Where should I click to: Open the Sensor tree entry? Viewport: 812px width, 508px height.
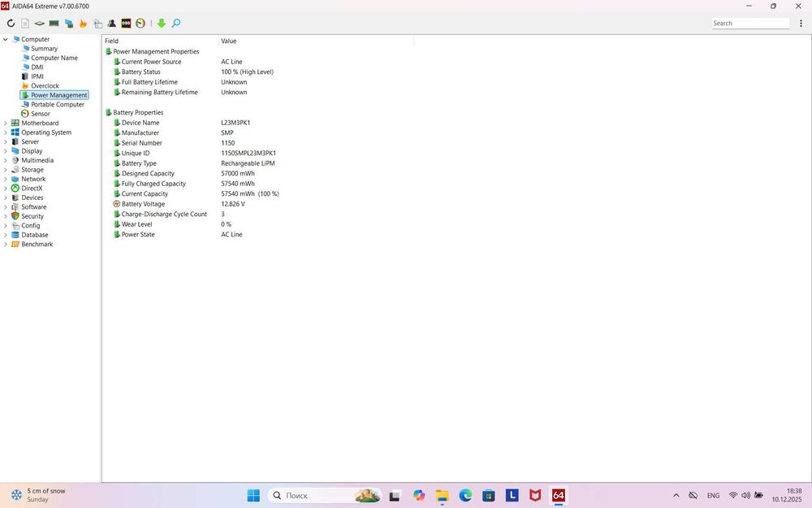coord(40,114)
